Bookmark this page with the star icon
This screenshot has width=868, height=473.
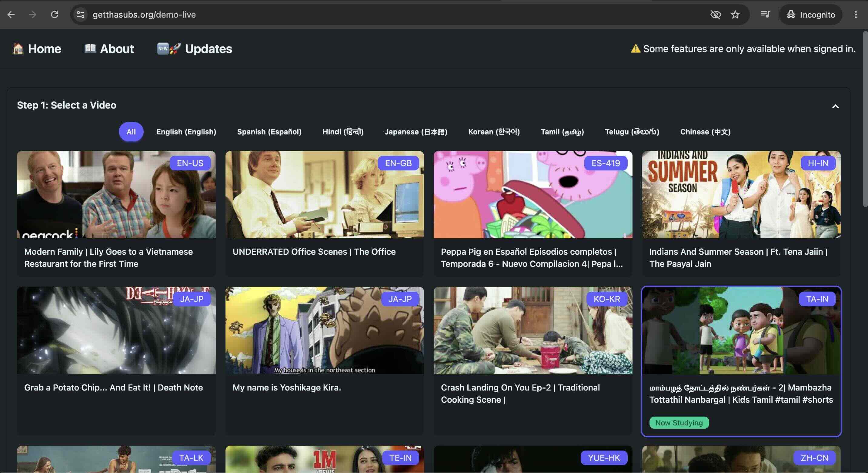pos(735,15)
